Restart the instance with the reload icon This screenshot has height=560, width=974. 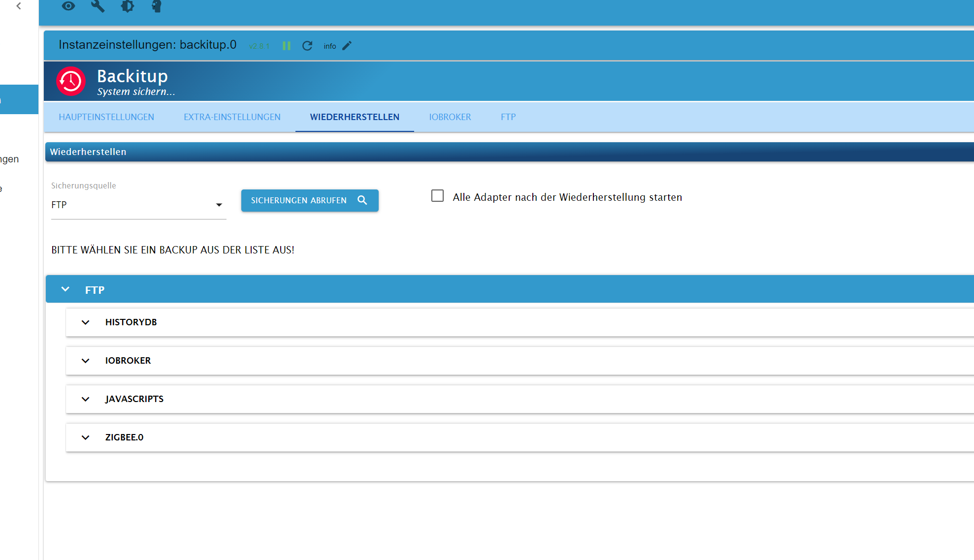tap(307, 46)
